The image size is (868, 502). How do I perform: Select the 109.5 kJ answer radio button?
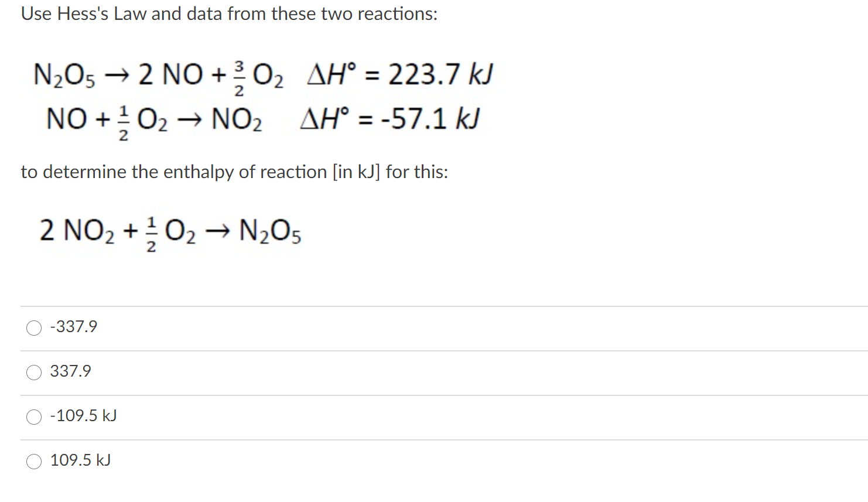(x=33, y=462)
